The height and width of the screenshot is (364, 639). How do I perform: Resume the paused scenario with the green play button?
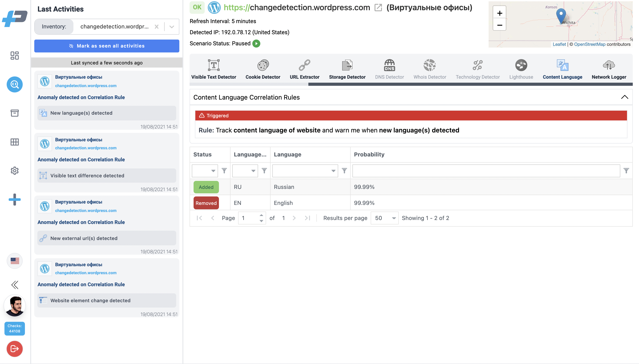[256, 44]
